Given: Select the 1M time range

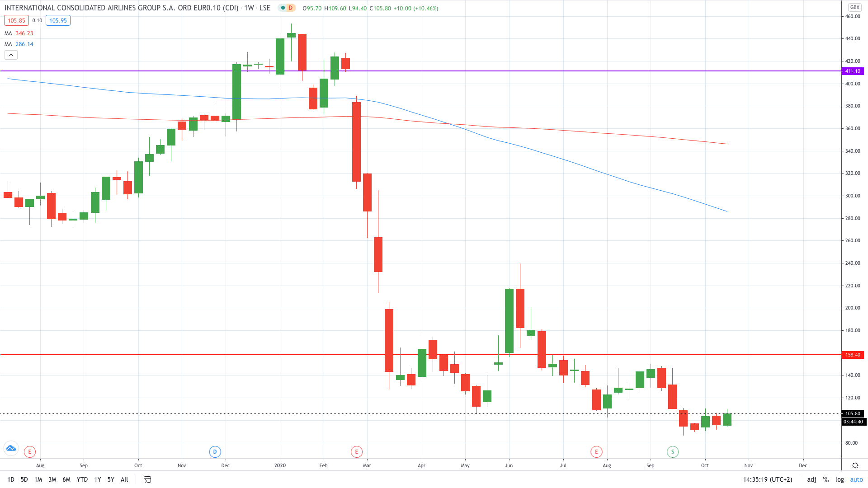Looking at the screenshot, I should [38, 479].
